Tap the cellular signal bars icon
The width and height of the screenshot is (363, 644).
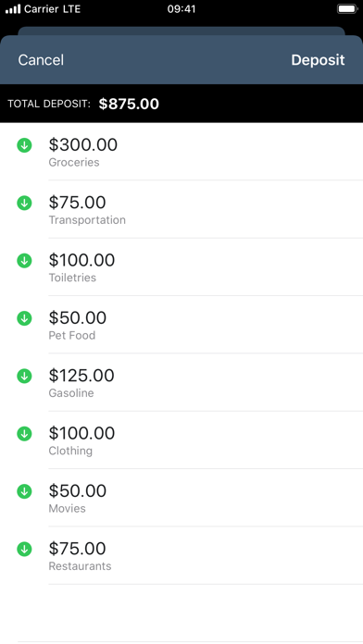coord(13,8)
